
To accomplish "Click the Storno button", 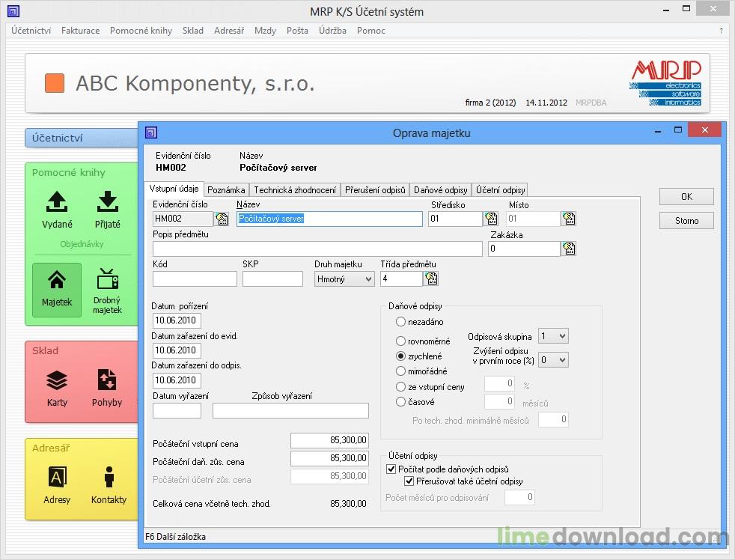I will [x=686, y=221].
